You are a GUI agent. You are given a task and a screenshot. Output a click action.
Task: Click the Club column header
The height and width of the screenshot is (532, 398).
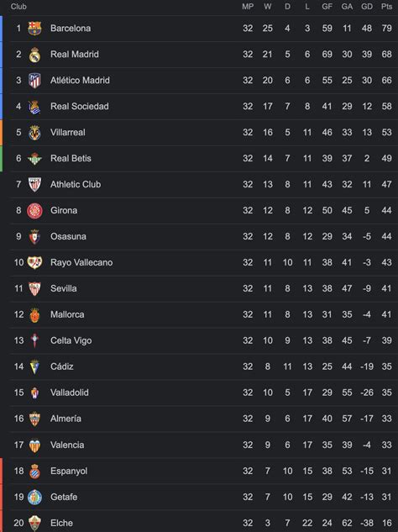click(x=18, y=7)
